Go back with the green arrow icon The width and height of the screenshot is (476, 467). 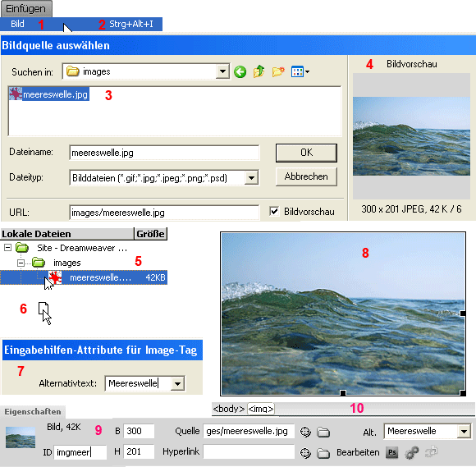(240, 72)
